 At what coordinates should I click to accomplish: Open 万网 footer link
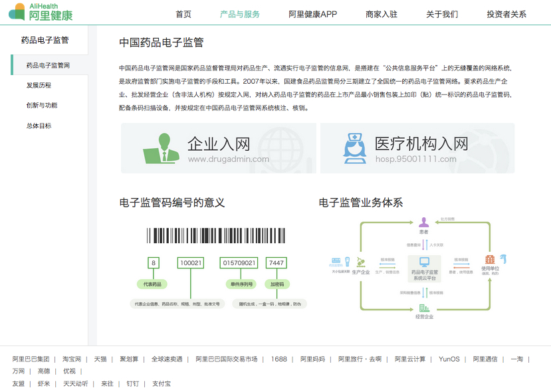point(19,371)
